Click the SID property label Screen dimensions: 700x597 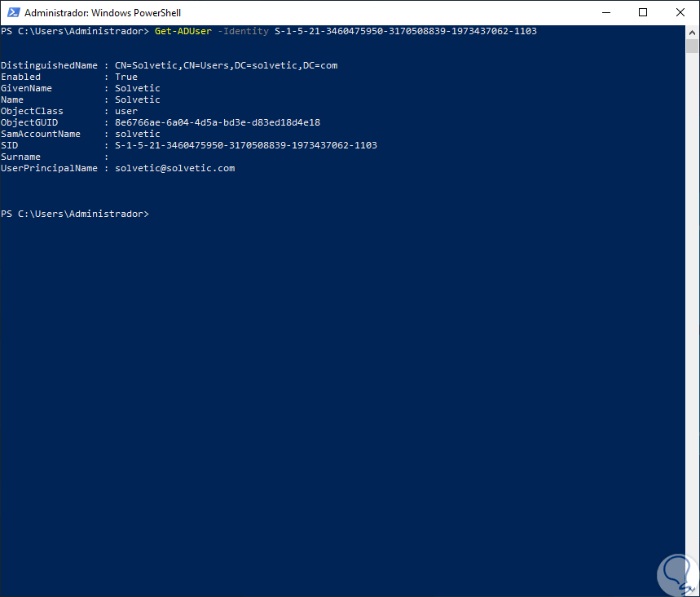[x=10, y=145]
